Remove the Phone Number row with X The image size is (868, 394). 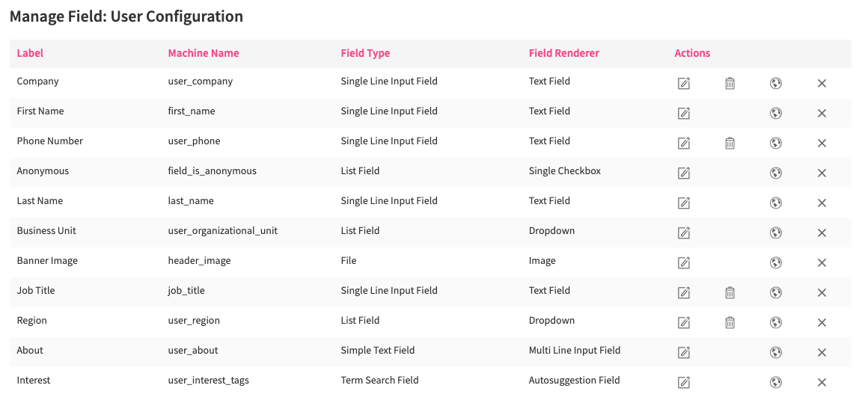(822, 143)
